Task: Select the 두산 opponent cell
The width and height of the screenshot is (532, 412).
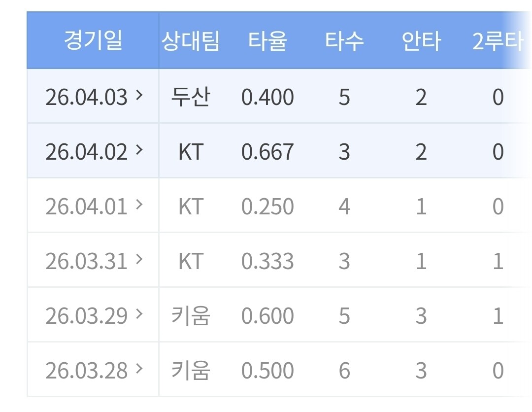Action: point(190,97)
